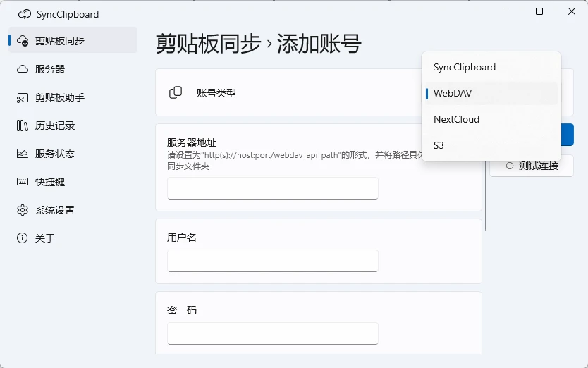Click the 用户名 label
588x368 pixels.
click(x=181, y=238)
